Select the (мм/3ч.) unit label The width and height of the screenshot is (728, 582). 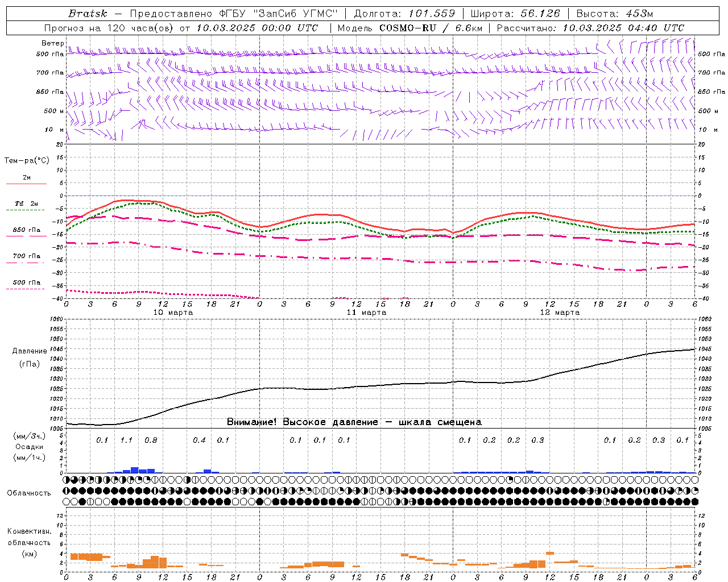click(30, 436)
